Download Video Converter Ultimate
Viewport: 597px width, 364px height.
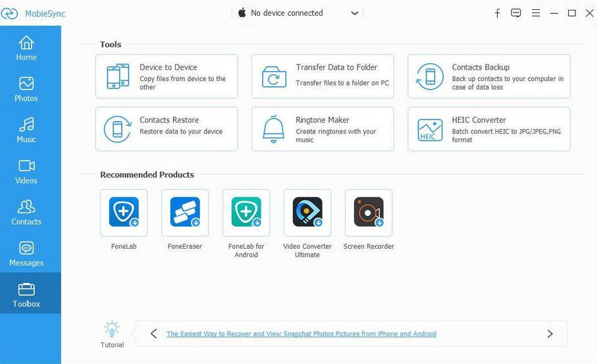point(307,213)
